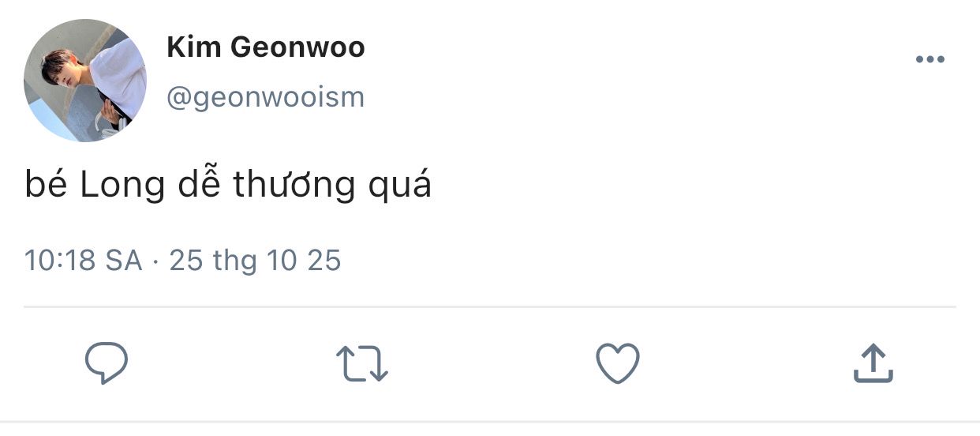Toggle the heart favorite on this post
The width and height of the screenshot is (980, 436).
click(x=617, y=364)
